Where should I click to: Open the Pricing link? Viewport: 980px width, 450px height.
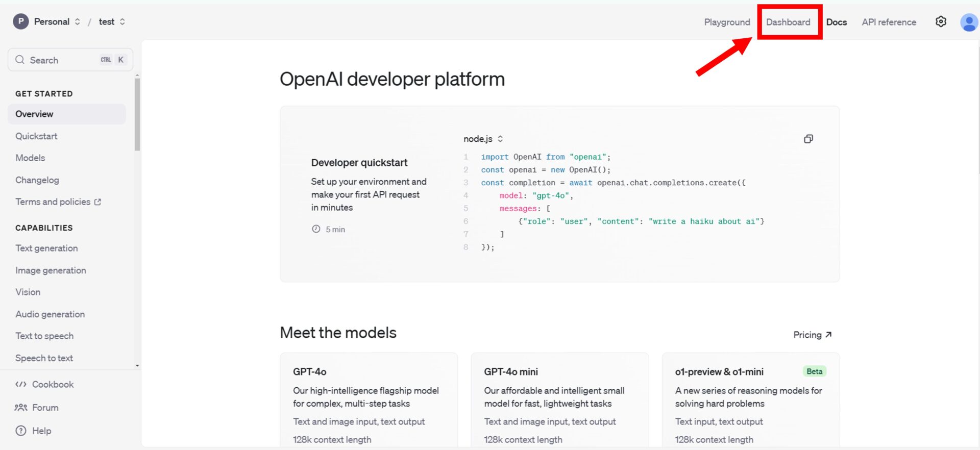point(812,335)
